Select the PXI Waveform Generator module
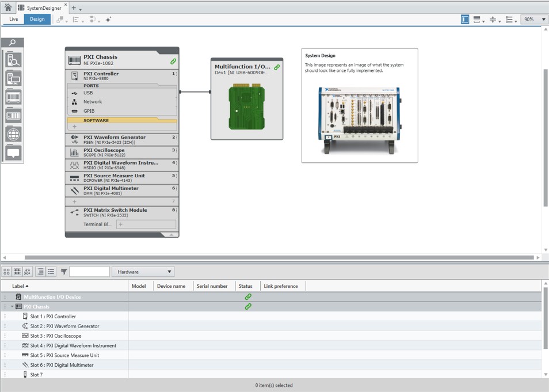This screenshot has width=549, height=392. [122, 139]
